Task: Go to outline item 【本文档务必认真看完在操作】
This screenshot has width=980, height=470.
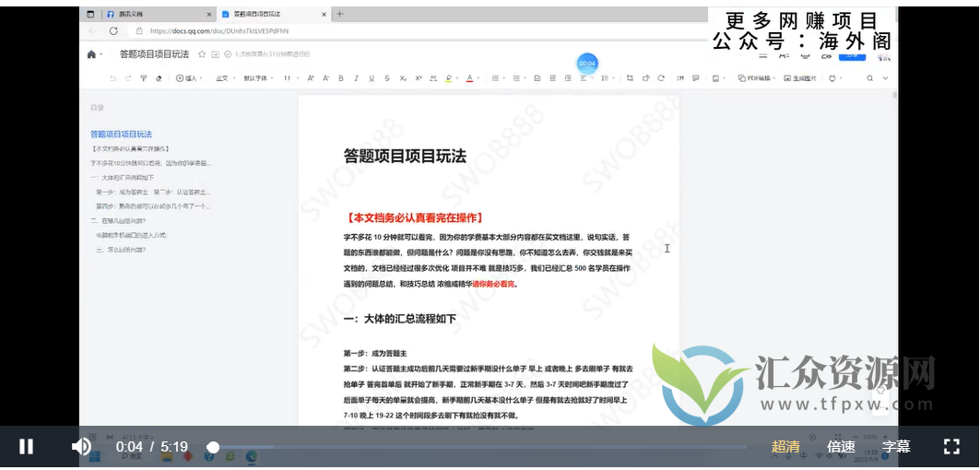Action: [x=130, y=148]
